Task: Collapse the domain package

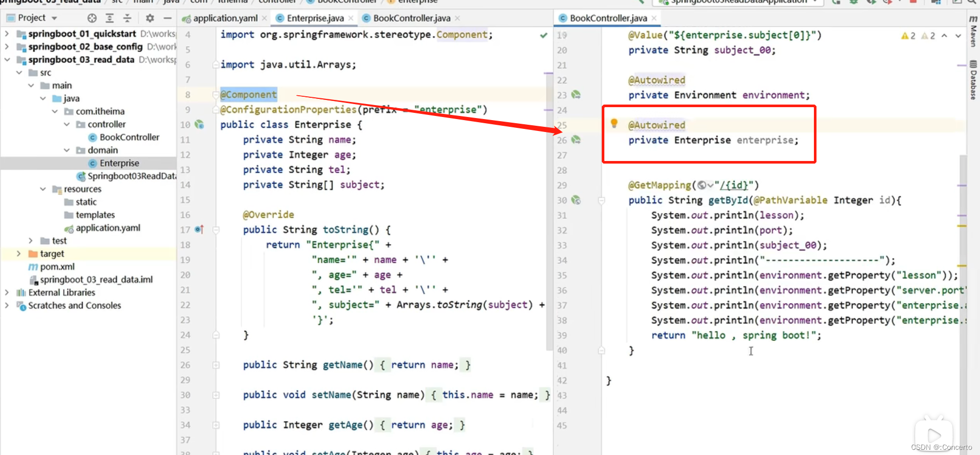Action: (x=67, y=150)
